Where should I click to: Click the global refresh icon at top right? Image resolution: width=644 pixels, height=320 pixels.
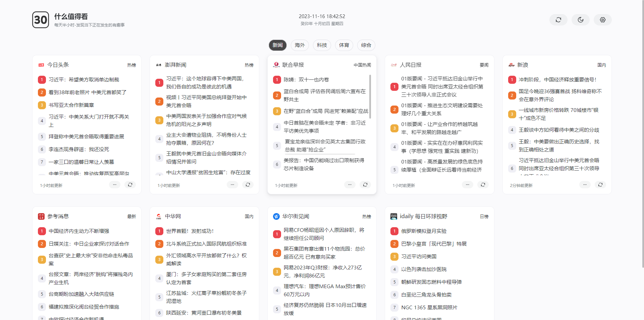(558, 20)
